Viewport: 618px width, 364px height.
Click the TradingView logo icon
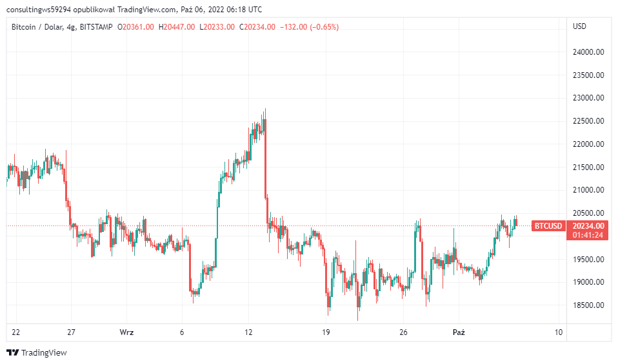click(x=12, y=352)
